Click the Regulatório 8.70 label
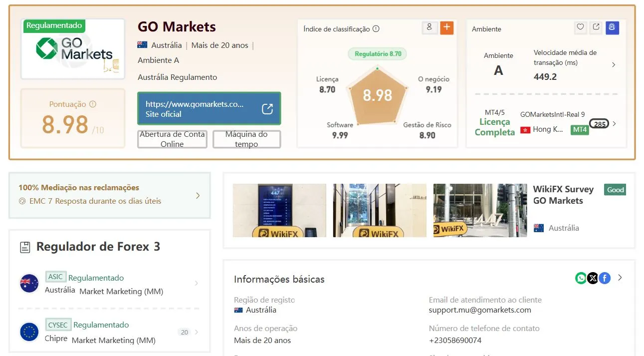This screenshot has width=644, height=356. [x=378, y=53]
